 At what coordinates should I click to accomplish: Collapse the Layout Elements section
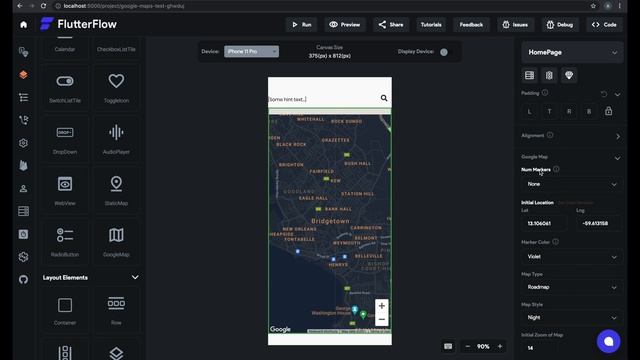click(x=135, y=278)
